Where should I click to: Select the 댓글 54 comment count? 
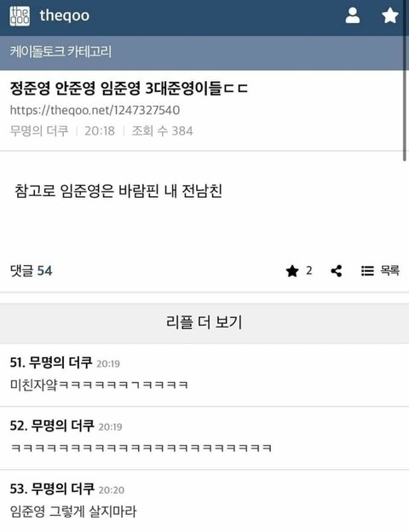pyautogui.click(x=32, y=271)
